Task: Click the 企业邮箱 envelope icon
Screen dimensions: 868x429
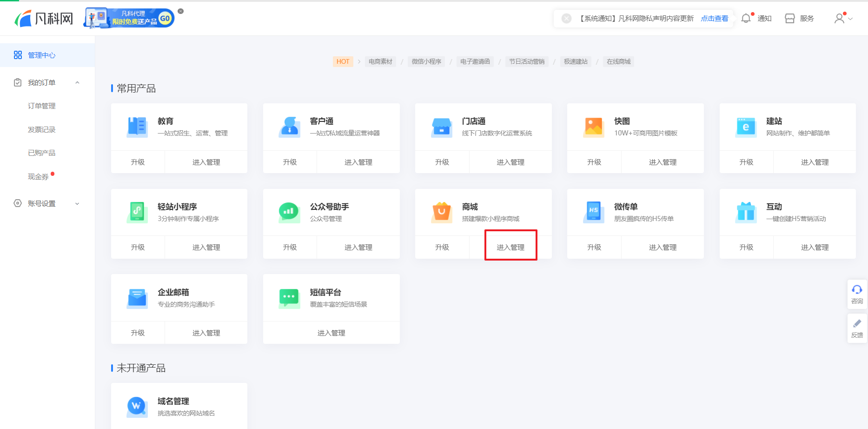Action: (x=137, y=298)
